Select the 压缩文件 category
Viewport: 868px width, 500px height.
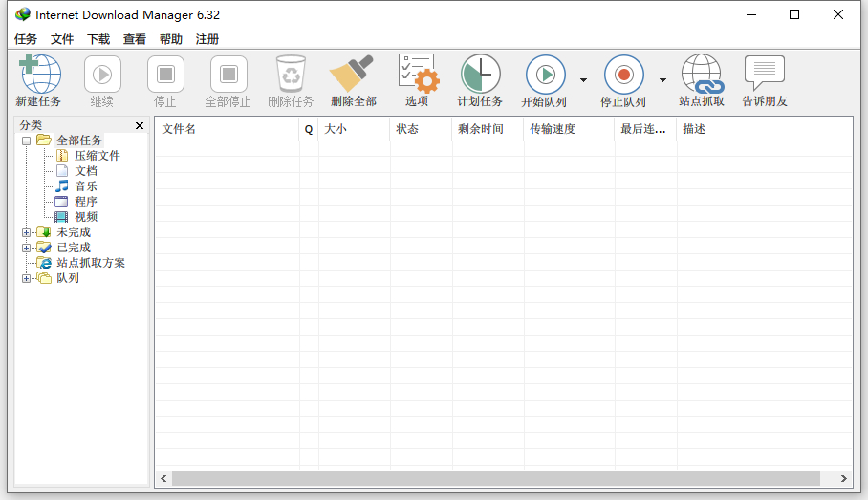click(98, 156)
